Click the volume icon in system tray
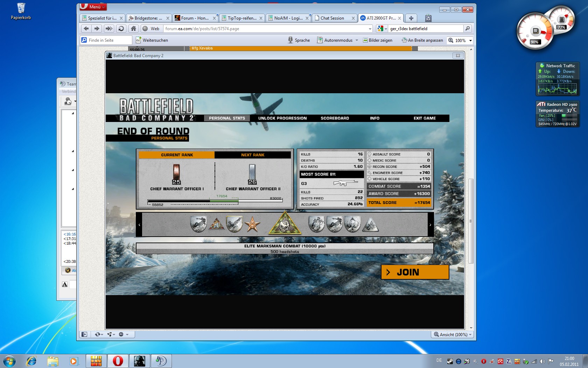 (542, 361)
